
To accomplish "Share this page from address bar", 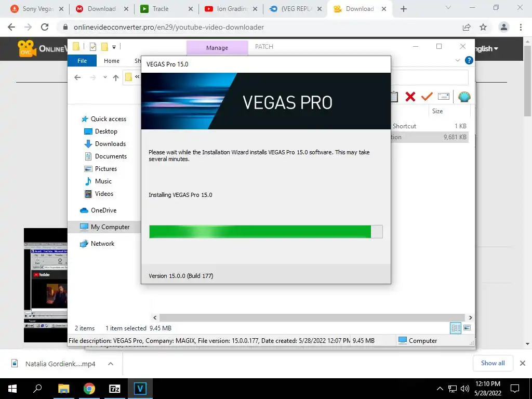I will click(x=467, y=27).
